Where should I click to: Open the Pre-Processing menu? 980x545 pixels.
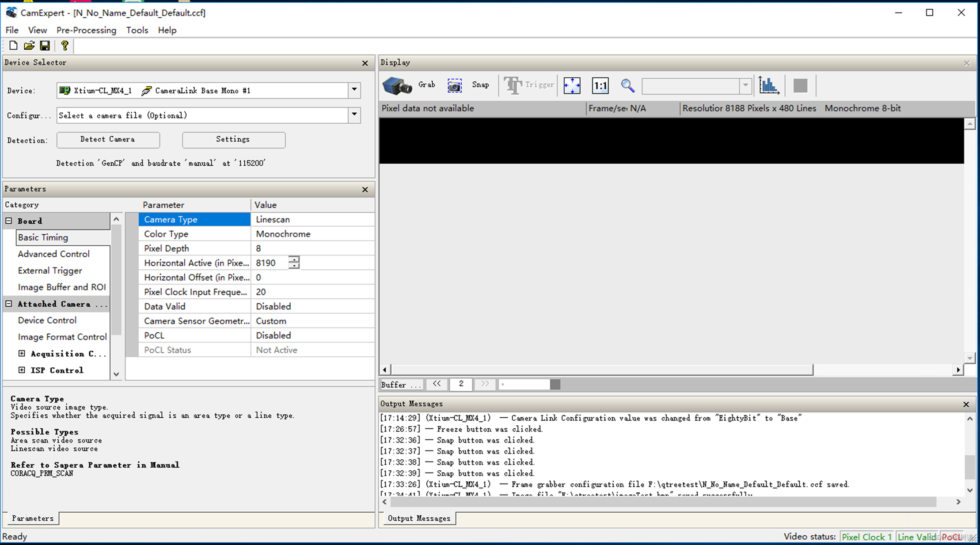[86, 30]
